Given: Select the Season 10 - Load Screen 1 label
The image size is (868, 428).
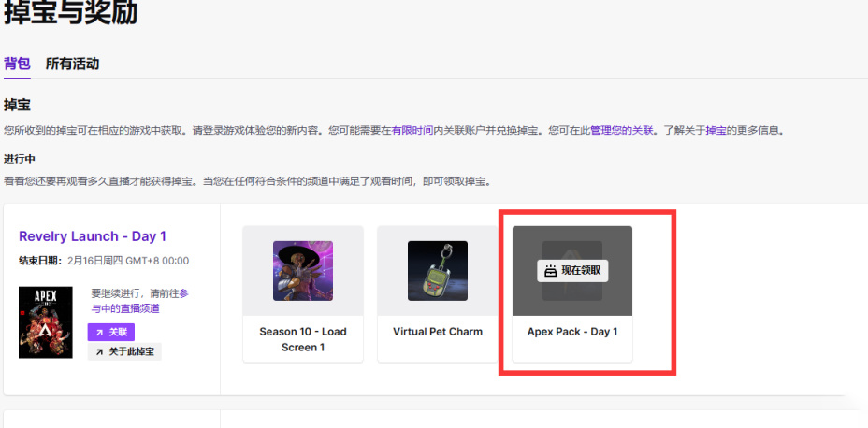Looking at the screenshot, I should pyautogui.click(x=303, y=339).
